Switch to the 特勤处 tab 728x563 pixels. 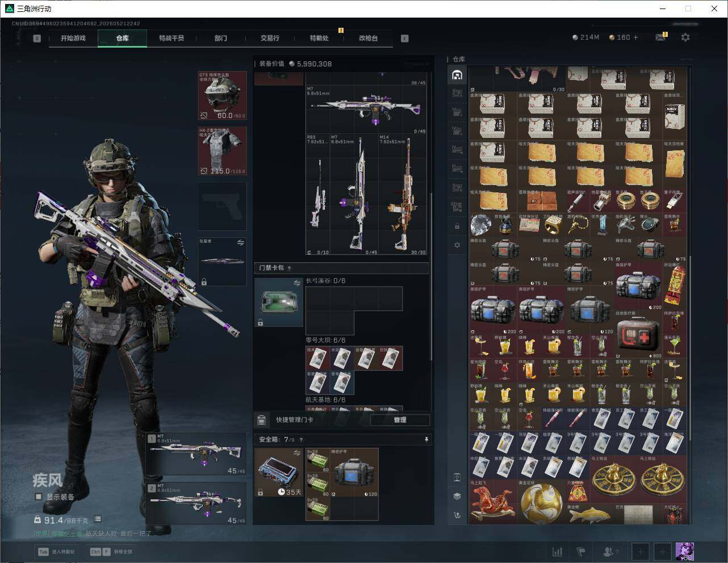(319, 38)
